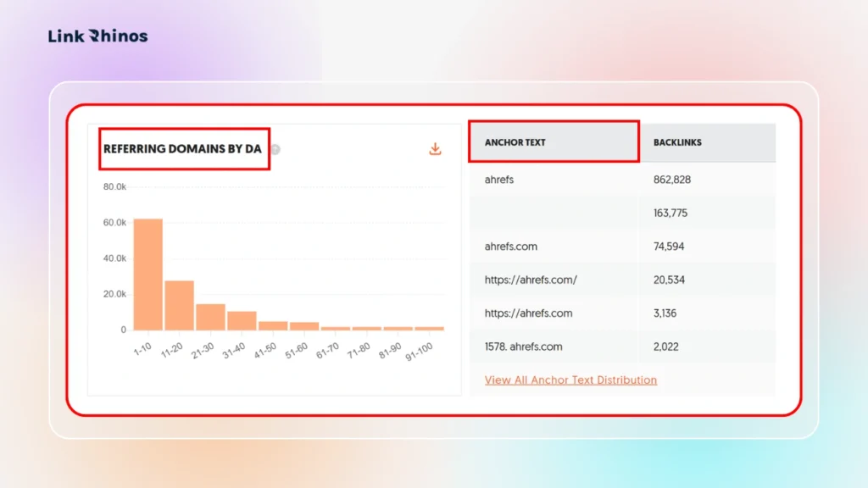Click the 80.0k y-axis label
This screenshot has width=868, height=488.
(x=114, y=187)
